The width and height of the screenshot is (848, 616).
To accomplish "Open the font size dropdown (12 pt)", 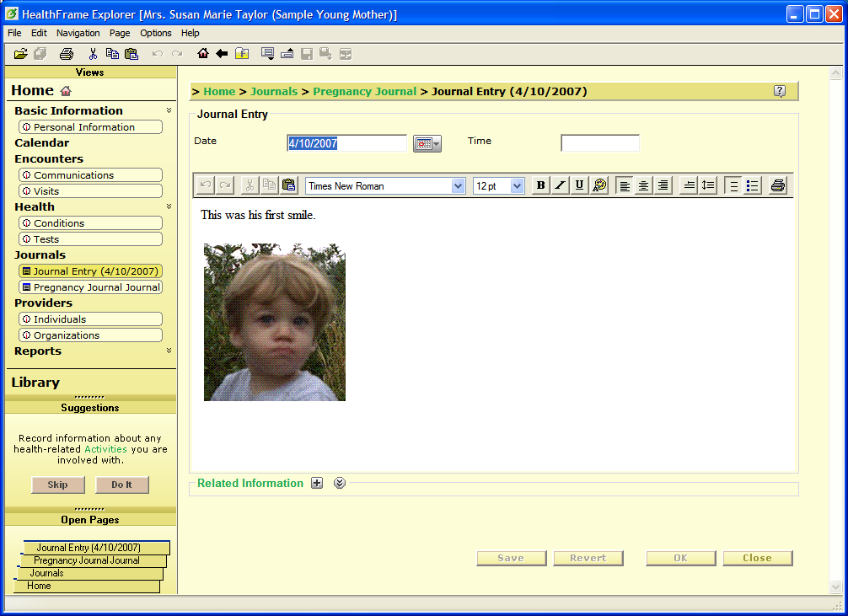I will 517,186.
